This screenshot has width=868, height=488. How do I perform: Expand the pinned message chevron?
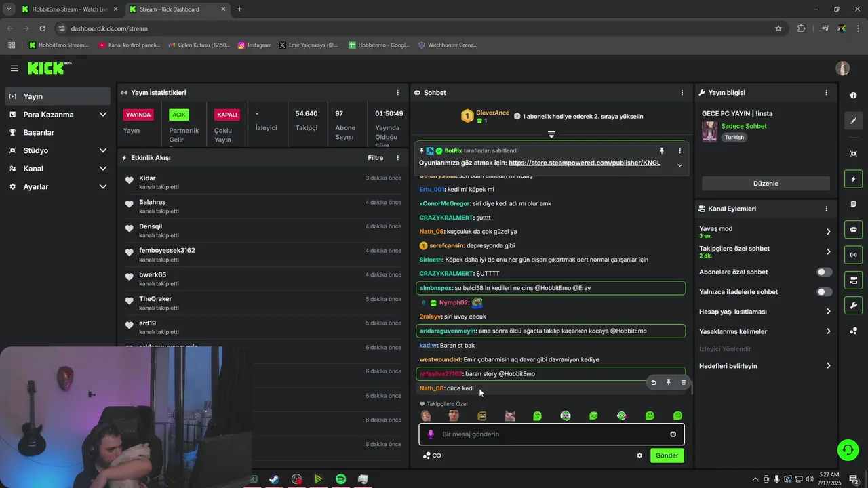(679, 165)
